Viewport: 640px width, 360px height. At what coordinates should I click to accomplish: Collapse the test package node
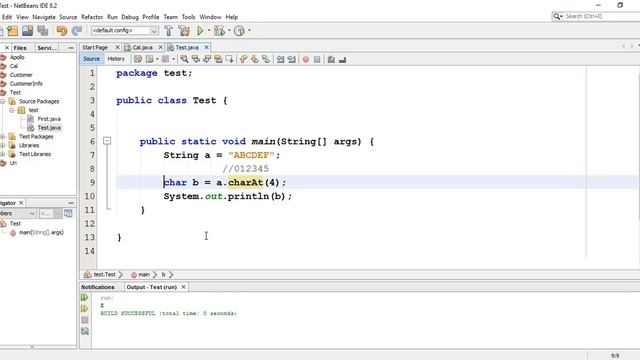pyautogui.click(x=12, y=110)
